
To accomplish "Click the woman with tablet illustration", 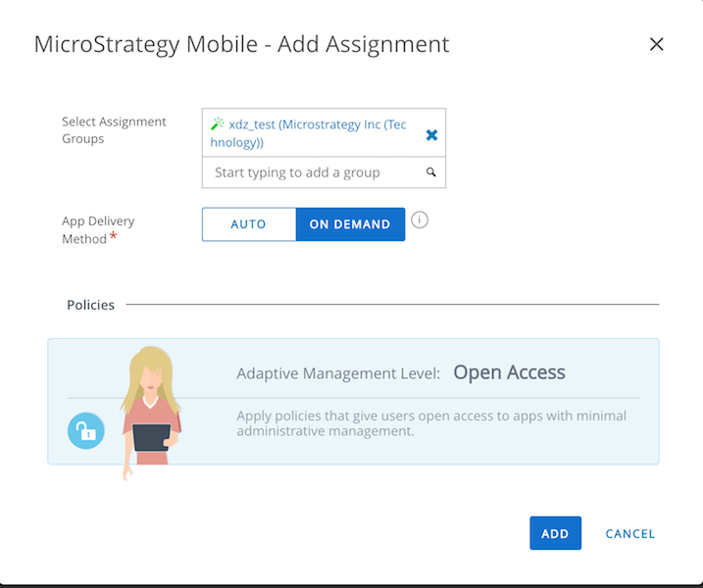I will [x=151, y=413].
